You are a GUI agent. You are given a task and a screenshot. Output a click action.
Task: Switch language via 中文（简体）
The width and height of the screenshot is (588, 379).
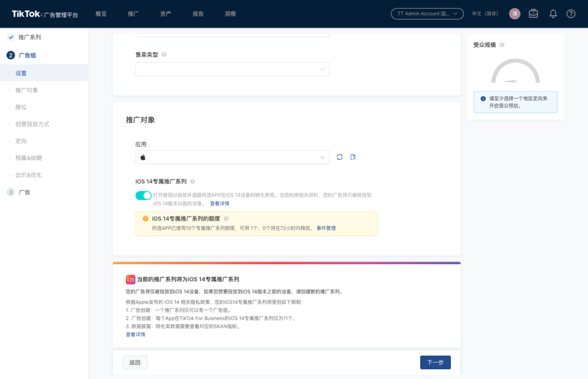pyautogui.click(x=485, y=14)
